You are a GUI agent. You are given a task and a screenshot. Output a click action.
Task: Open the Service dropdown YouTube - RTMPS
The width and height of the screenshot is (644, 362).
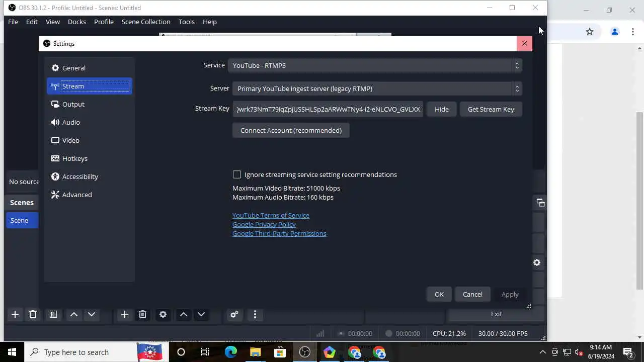(375, 65)
